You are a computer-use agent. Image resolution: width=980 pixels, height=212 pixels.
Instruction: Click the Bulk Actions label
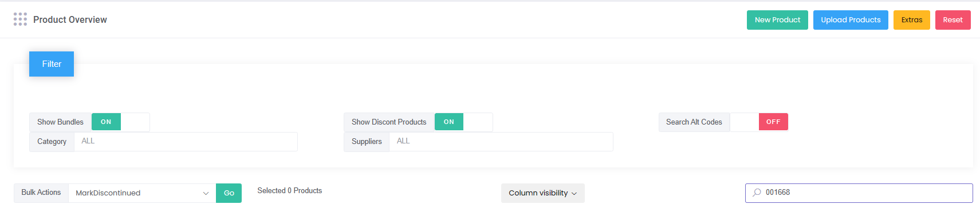tap(41, 193)
